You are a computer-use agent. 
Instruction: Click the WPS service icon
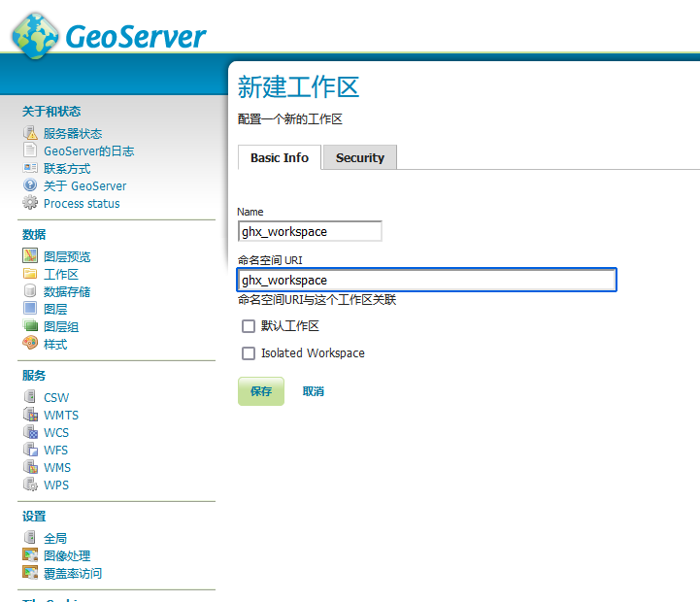30,485
